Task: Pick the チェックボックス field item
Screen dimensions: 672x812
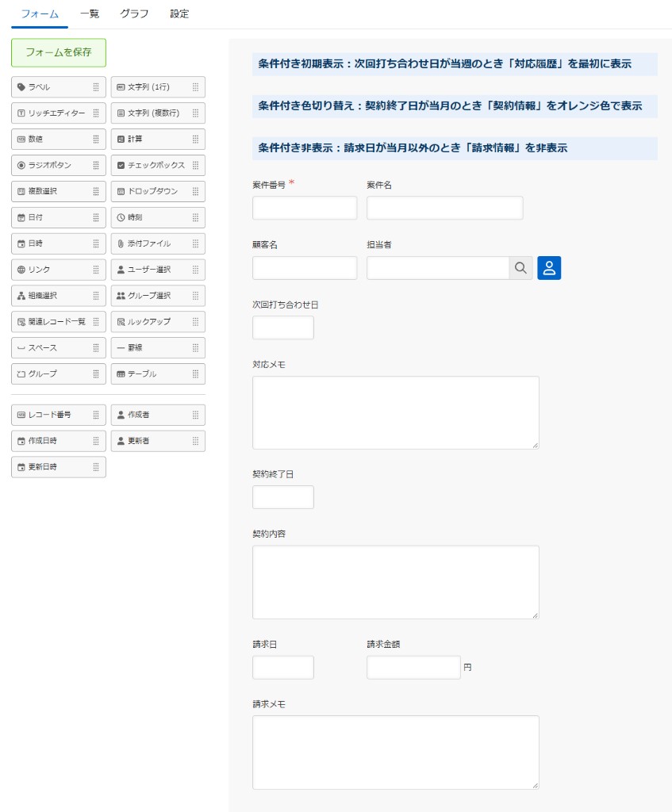Action: click(x=158, y=165)
